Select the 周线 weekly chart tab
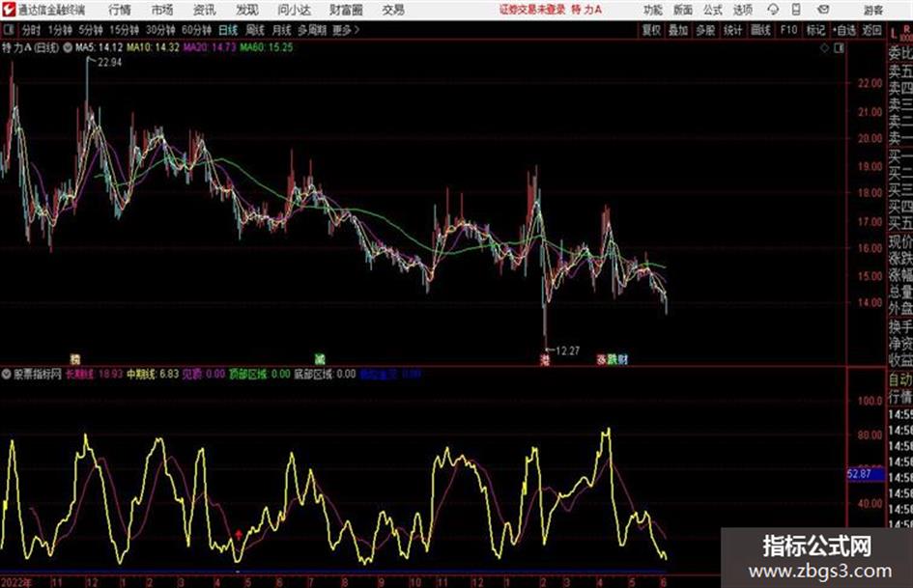Image resolution: width=913 pixels, height=588 pixels. point(255,30)
